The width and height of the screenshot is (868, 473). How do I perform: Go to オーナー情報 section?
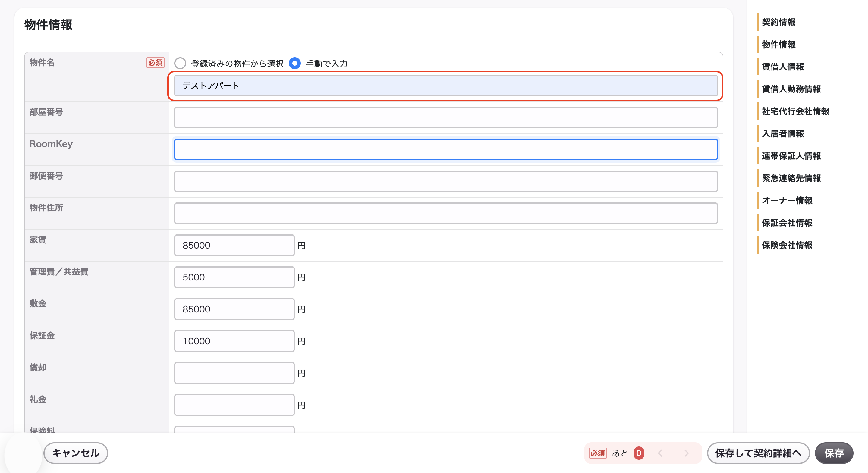(787, 200)
